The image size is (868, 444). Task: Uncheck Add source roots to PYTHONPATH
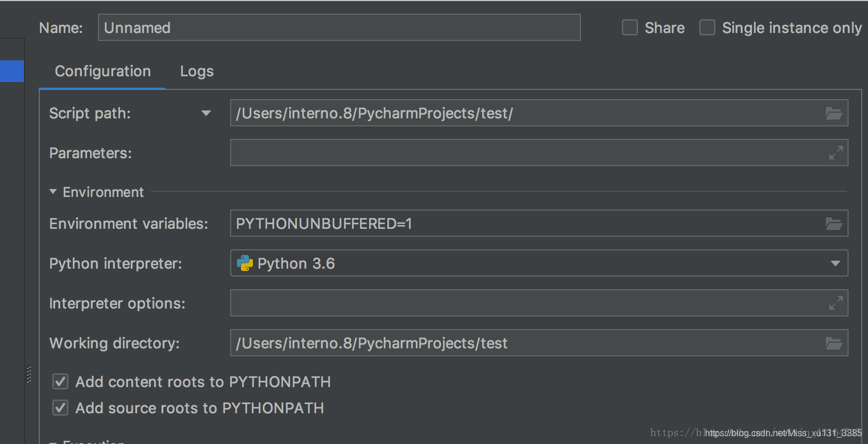[x=60, y=408]
